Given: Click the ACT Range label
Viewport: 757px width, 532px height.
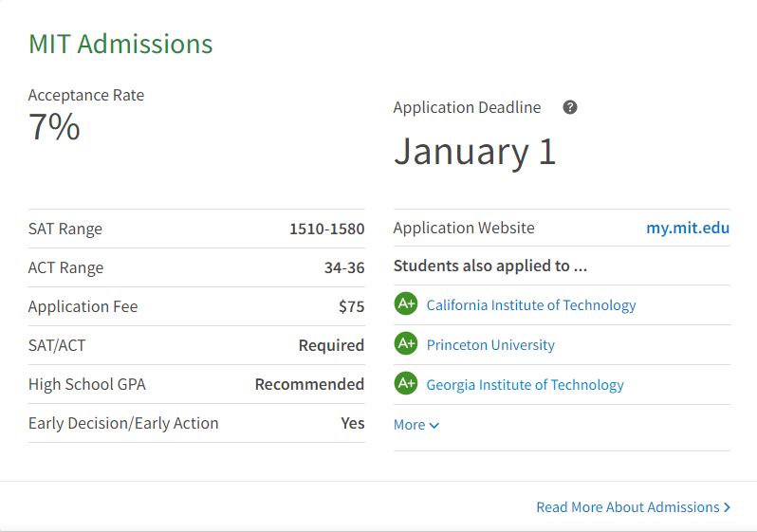Looking at the screenshot, I should (x=65, y=267).
